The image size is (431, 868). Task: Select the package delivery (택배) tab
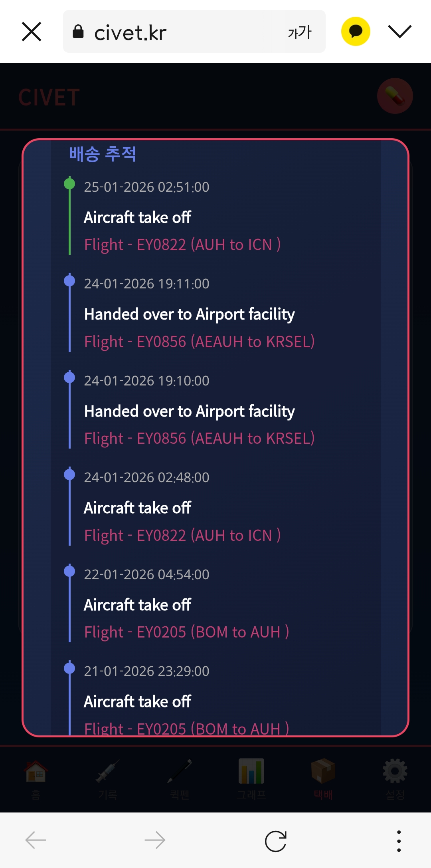[323, 777]
